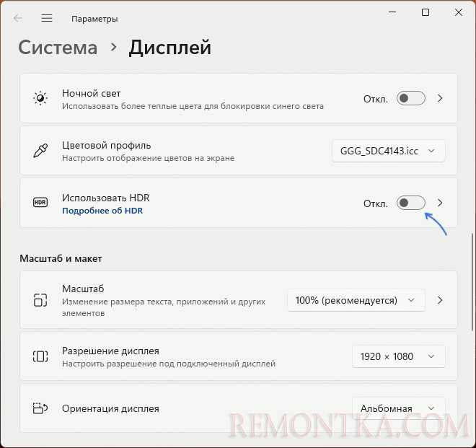Minimize the Параметры window

pos(392,12)
